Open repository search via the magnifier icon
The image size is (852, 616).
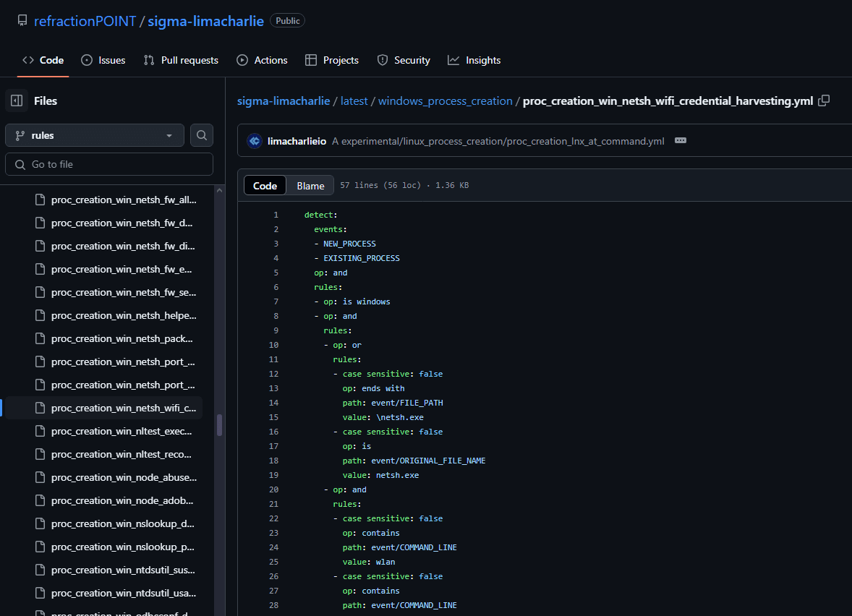pos(202,135)
